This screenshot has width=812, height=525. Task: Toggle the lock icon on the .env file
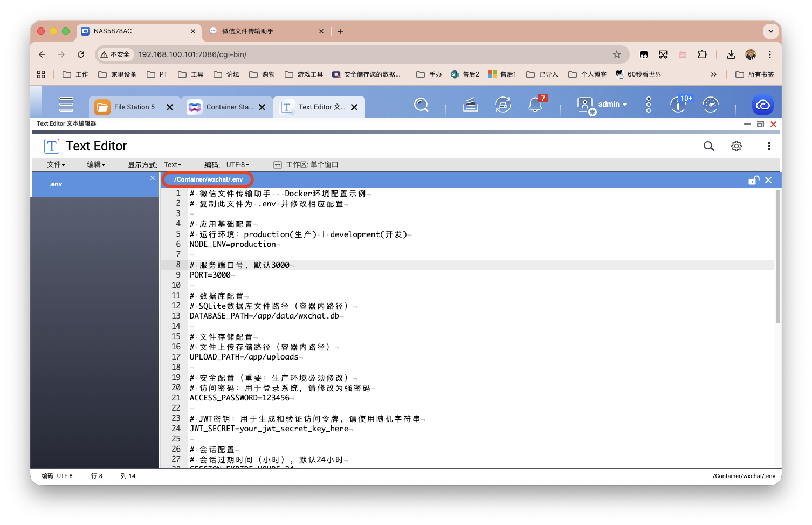point(753,180)
